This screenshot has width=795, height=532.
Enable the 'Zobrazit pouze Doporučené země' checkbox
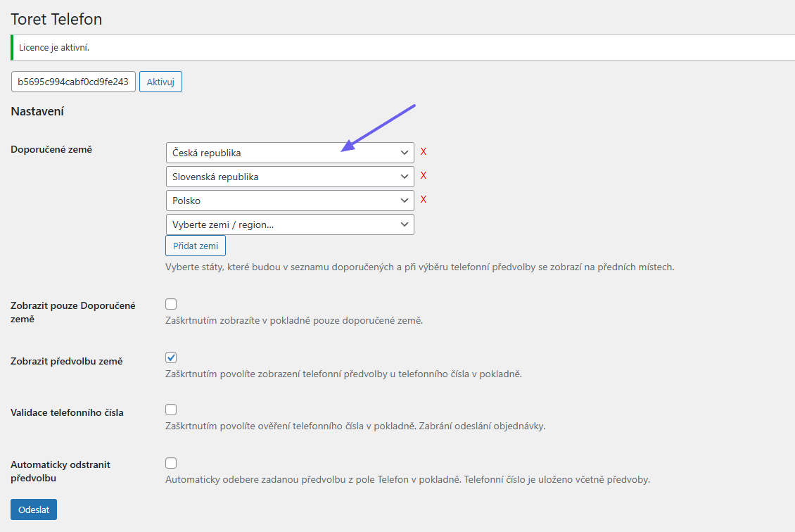coord(171,304)
